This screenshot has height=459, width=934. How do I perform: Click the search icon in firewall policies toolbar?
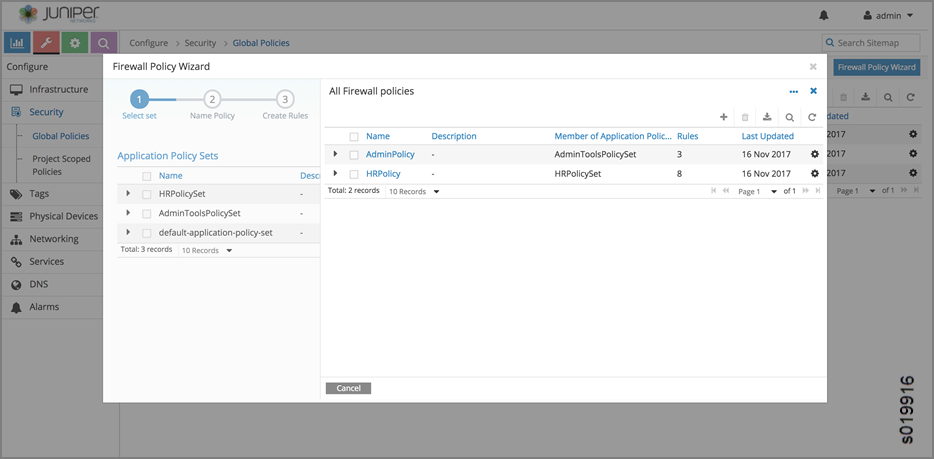pos(790,117)
